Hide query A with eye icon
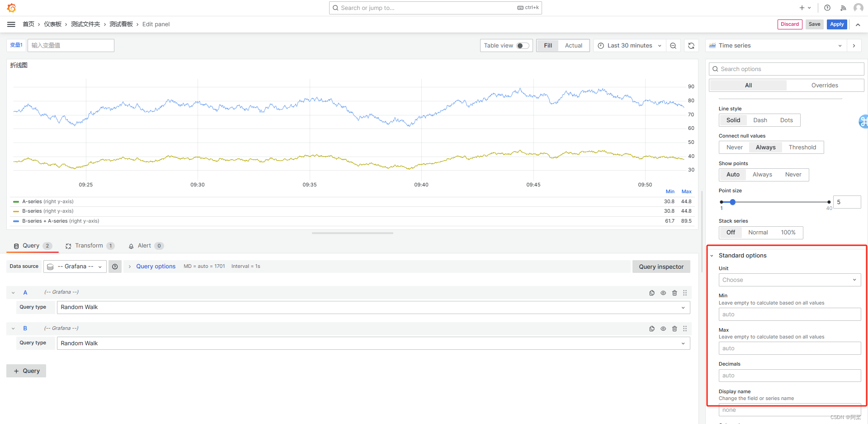Image resolution: width=868 pixels, height=424 pixels. [663, 293]
